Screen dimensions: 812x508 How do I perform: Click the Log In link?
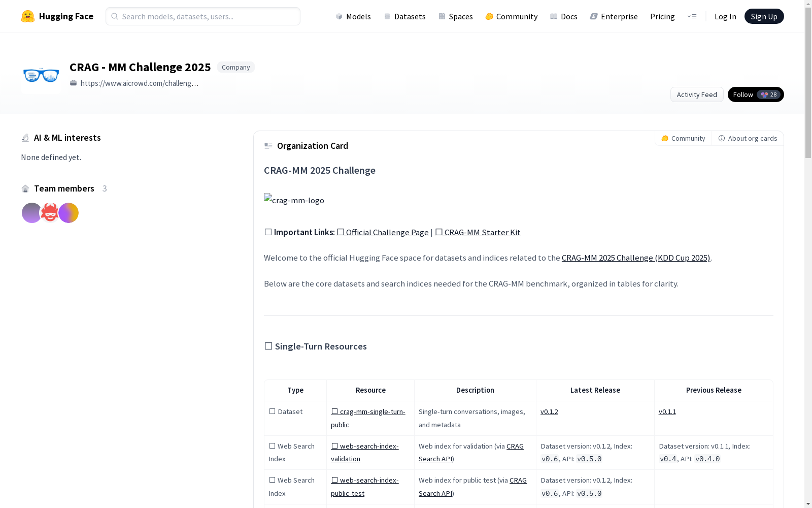tap(725, 16)
